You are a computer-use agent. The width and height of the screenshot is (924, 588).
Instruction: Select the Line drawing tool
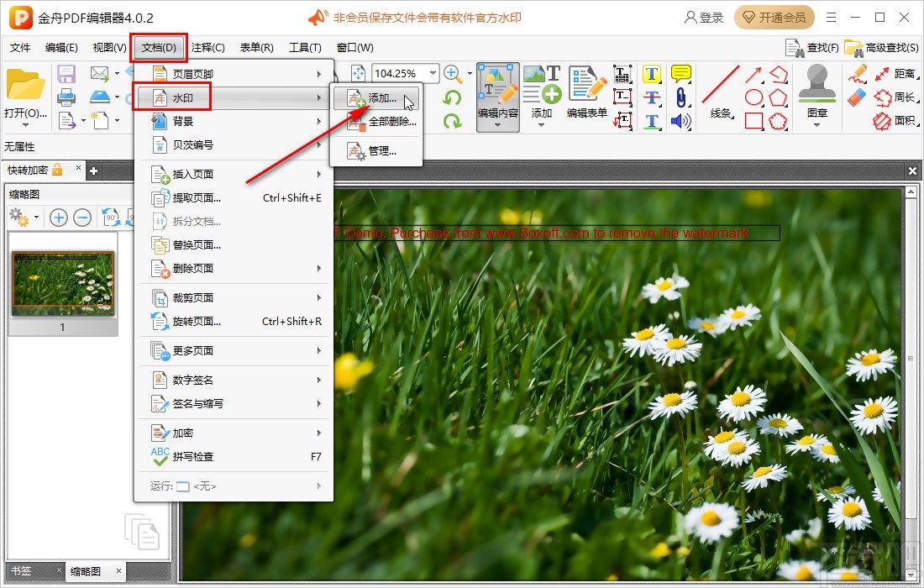click(x=720, y=92)
